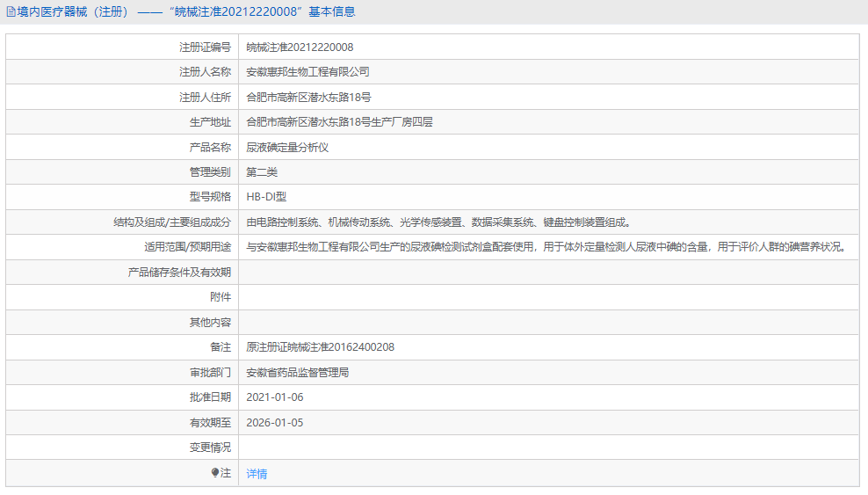
Task: Click approval department 安徽省药品监督管理局
Action: (298, 373)
